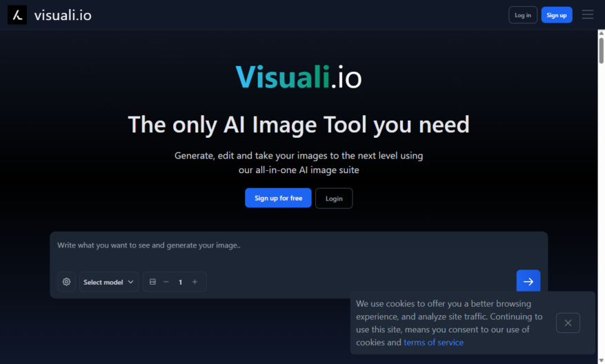This screenshot has width=605, height=364.
Task: Decrease image count with minus button
Action: 166,282
